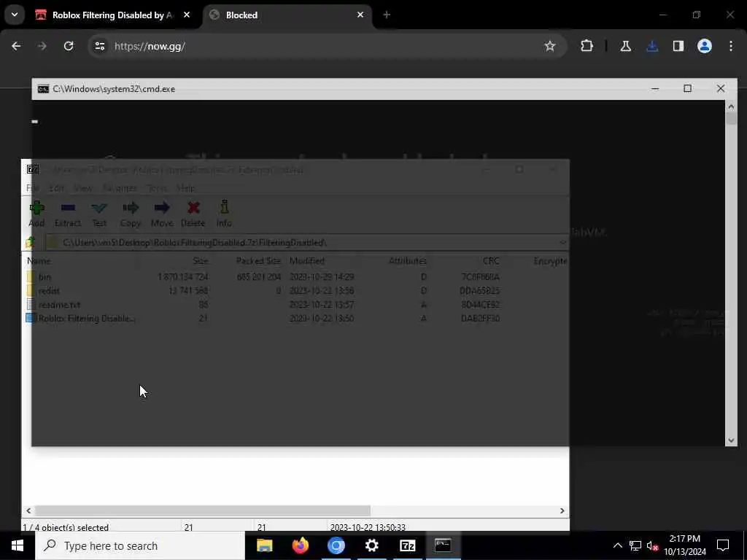
Task: Sort by CRC column header
Action: [x=491, y=261]
